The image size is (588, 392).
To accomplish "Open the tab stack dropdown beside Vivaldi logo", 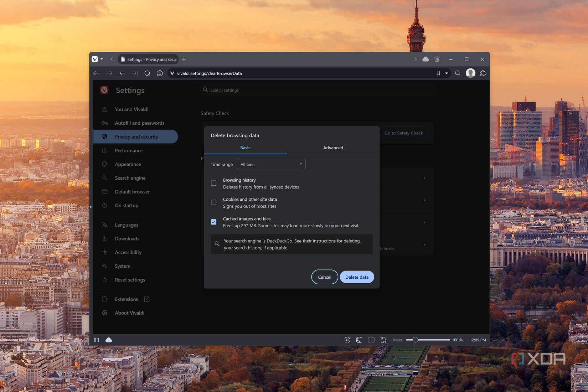I will pos(102,59).
